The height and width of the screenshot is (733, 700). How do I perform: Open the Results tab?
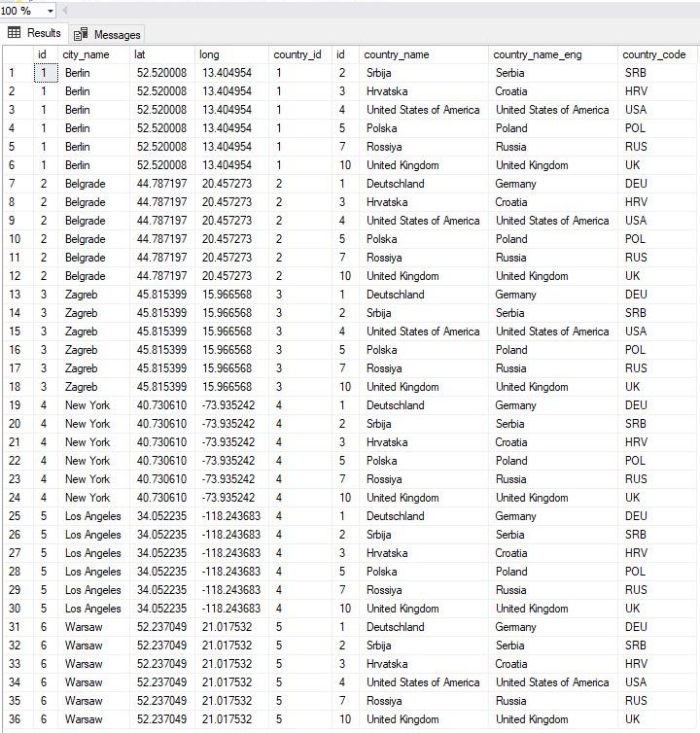coord(35,33)
